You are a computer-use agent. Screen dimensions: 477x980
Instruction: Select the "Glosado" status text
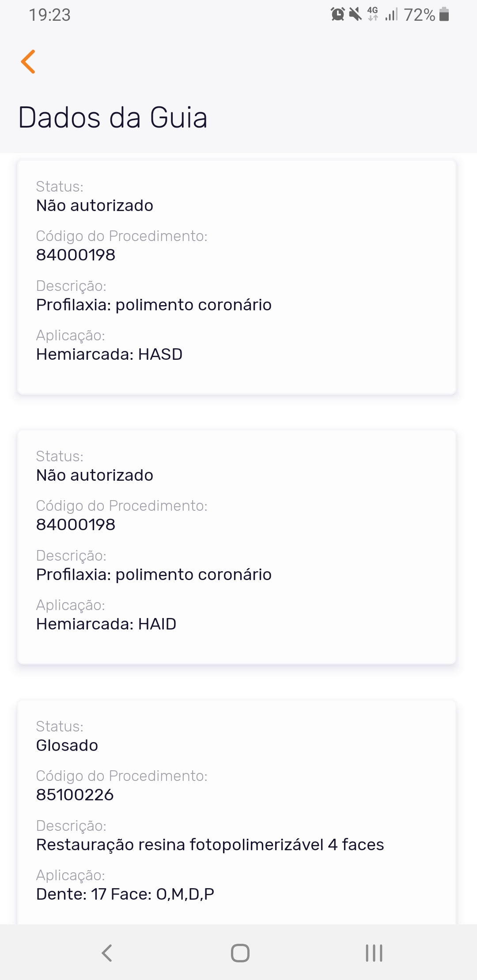pos(67,745)
